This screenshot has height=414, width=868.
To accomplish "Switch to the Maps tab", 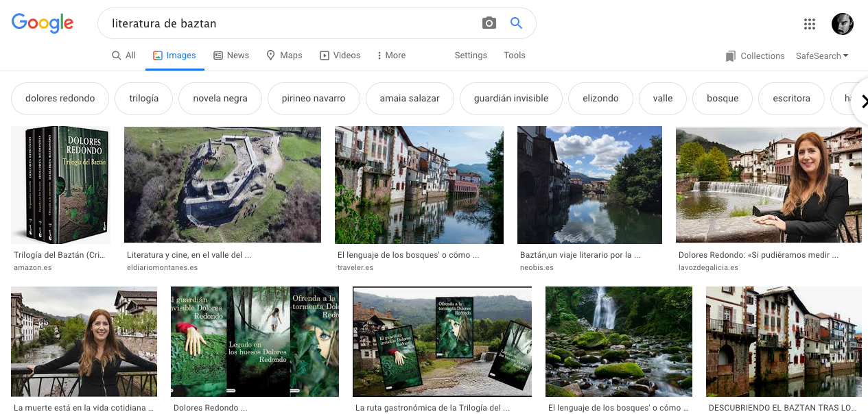I will [284, 56].
